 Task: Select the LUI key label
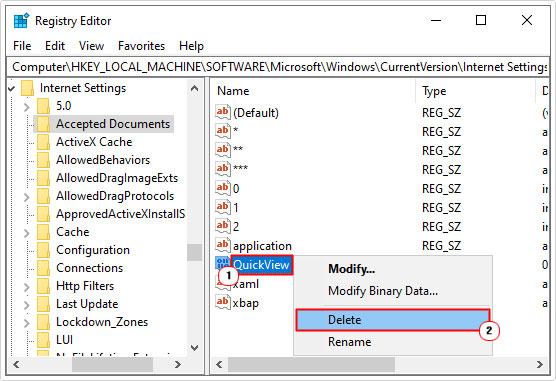pyautogui.click(x=65, y=340)
